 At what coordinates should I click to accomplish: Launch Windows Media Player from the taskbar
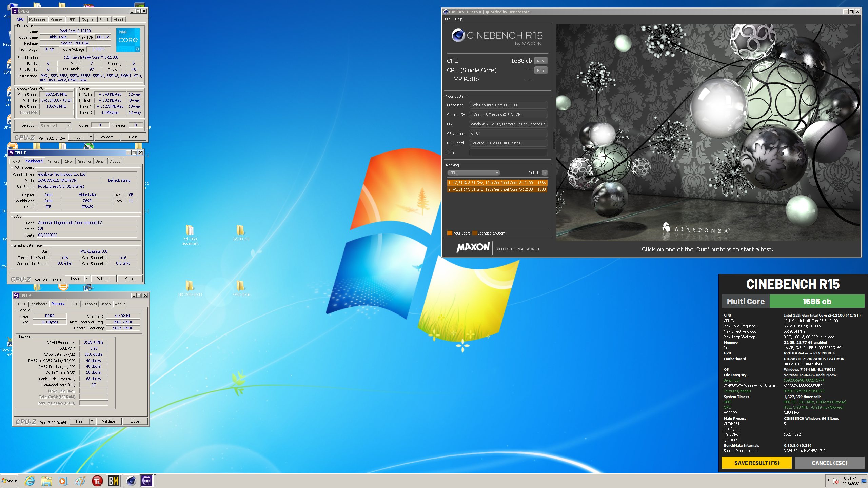pos(63,481)
